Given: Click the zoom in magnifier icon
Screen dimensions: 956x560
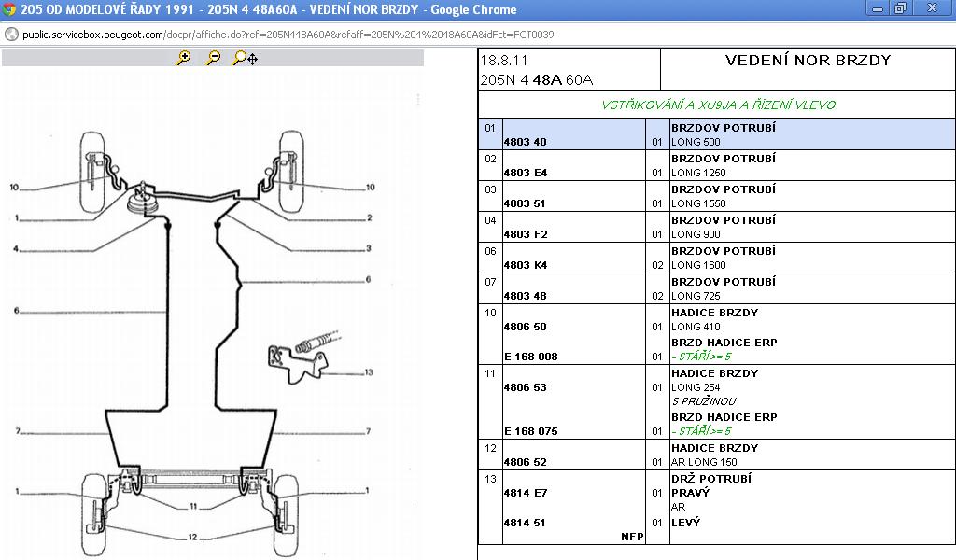Looking at the screenshot, I should point(184,58).
